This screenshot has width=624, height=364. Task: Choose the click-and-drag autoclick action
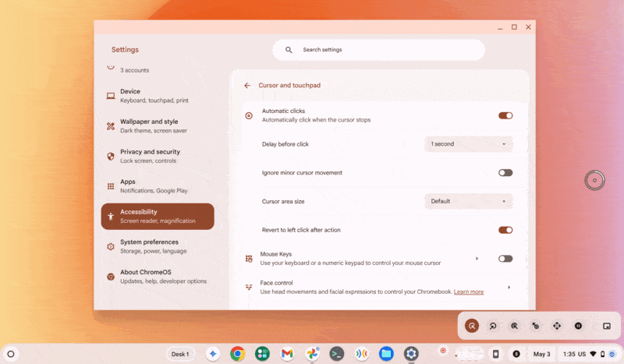coord(535,326)
